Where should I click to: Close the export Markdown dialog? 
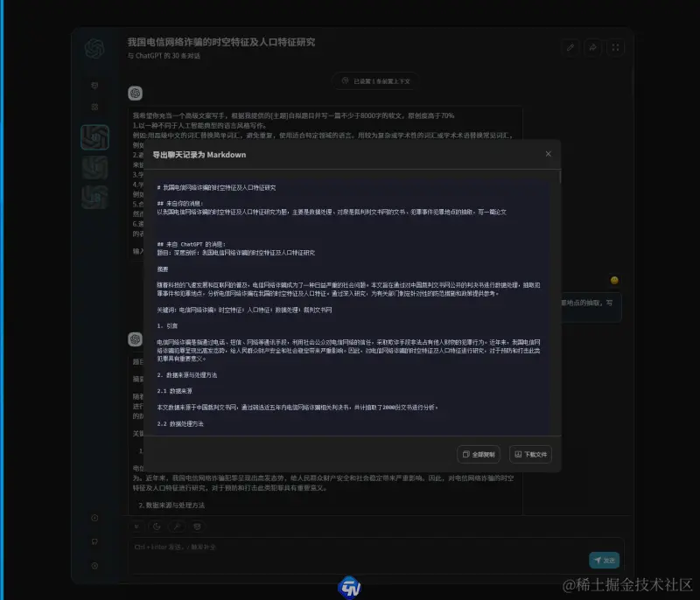pyautogui.click(x=548, y=153)
